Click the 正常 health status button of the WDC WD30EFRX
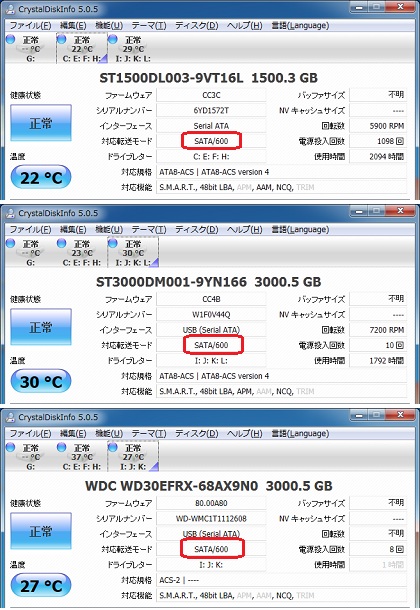The height and width of the screenshot is (610, 420). 41,531
